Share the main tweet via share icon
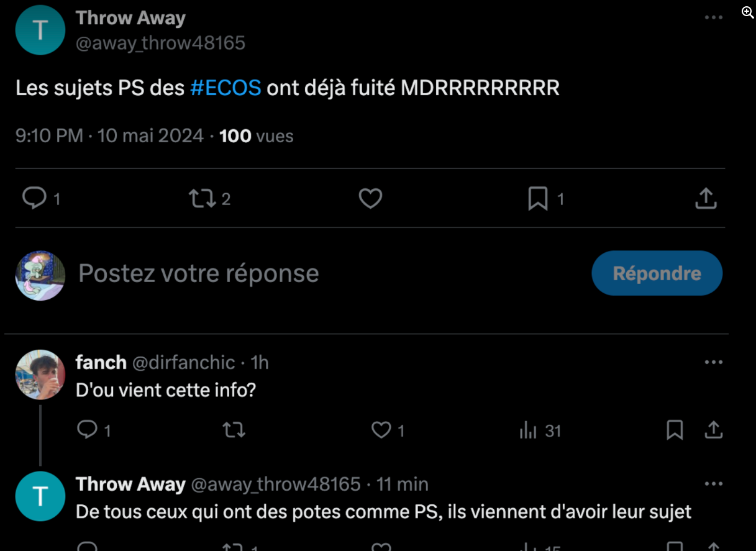 click(x=706, y=199)
